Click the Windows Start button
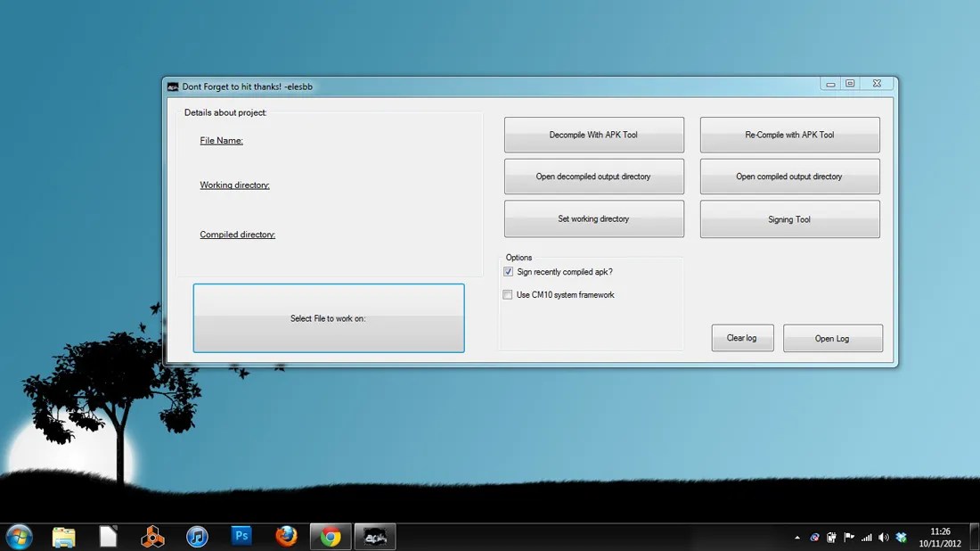The height and width of the screenshot is (551, 980). coord(19,537)
